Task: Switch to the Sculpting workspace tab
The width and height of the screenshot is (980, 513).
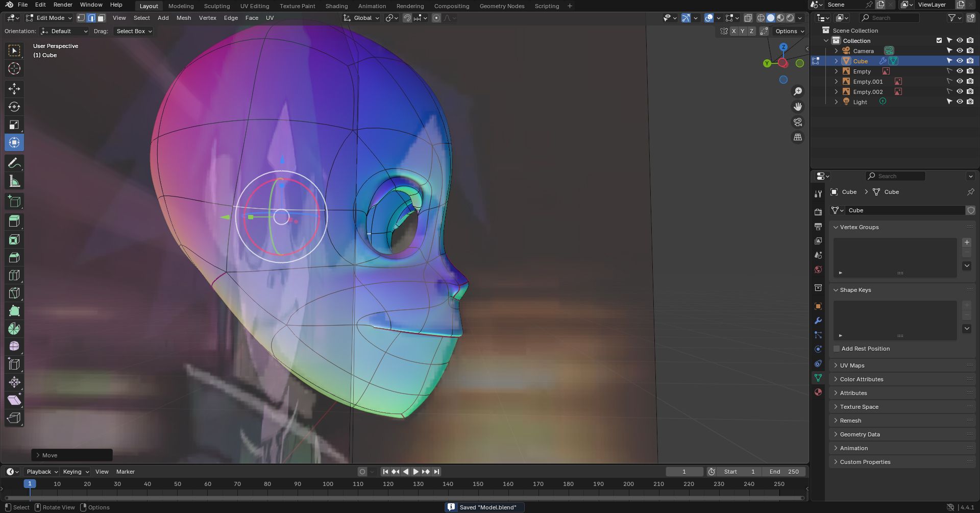Action: (217, 6)
